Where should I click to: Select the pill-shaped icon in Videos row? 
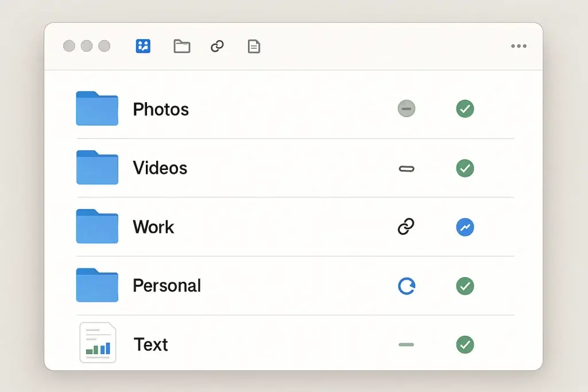point(407,169)
